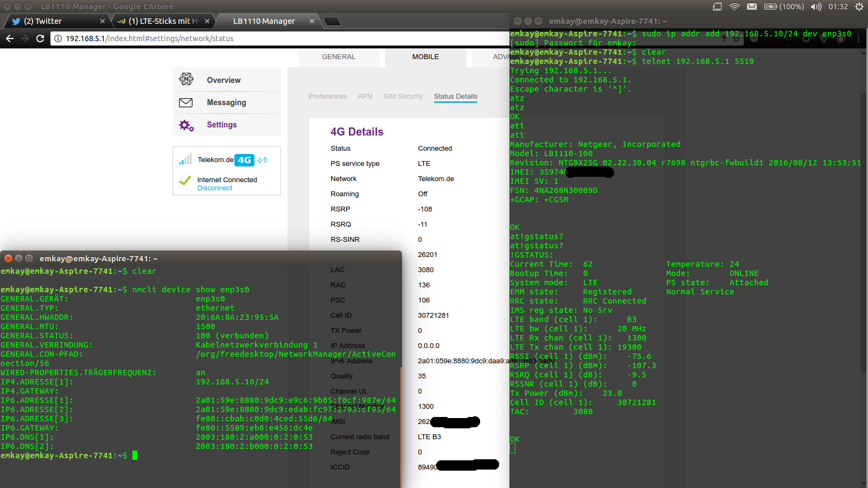Image resolution: width=868 pixels, height=488 pixels.
Task: Close the LB1110 Manager tab
Action: click(312, 21)
